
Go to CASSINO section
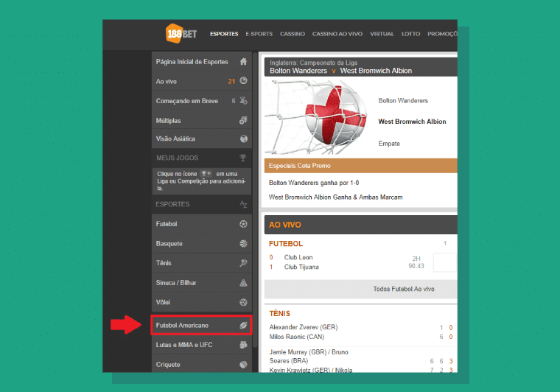pos(292,34)
